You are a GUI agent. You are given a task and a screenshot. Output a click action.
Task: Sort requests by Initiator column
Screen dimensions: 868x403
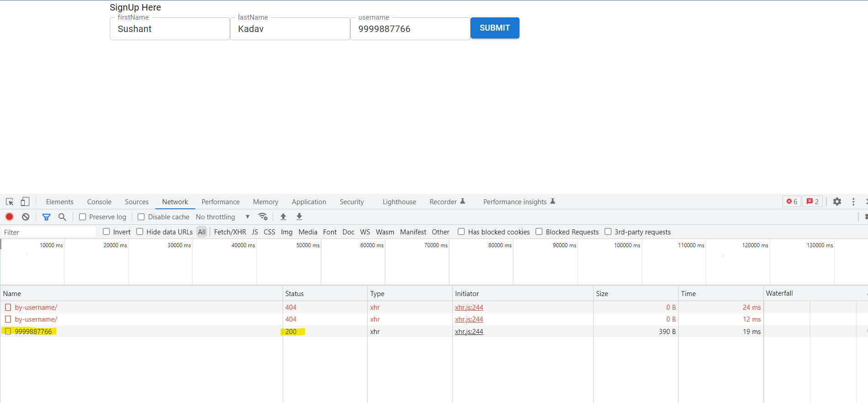pos(523,293)
